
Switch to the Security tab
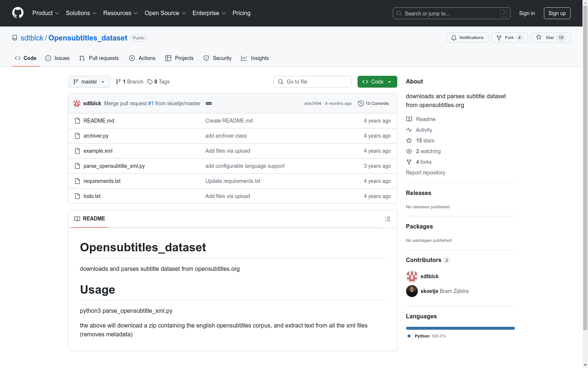(218, 58)
